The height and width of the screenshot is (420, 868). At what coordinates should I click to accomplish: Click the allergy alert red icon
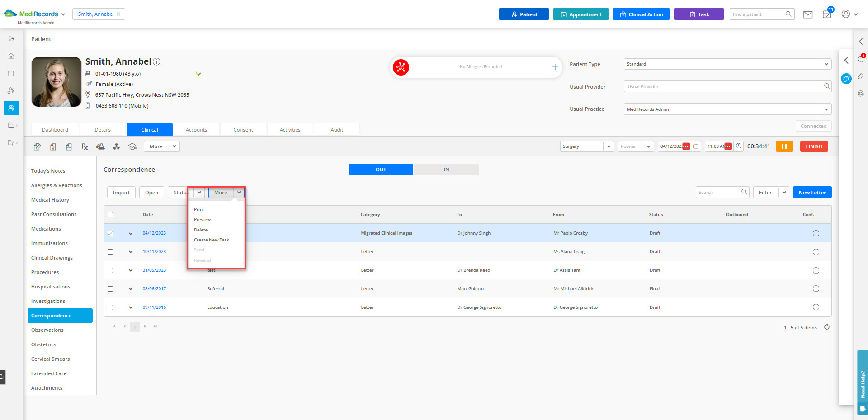coord(401,67)
